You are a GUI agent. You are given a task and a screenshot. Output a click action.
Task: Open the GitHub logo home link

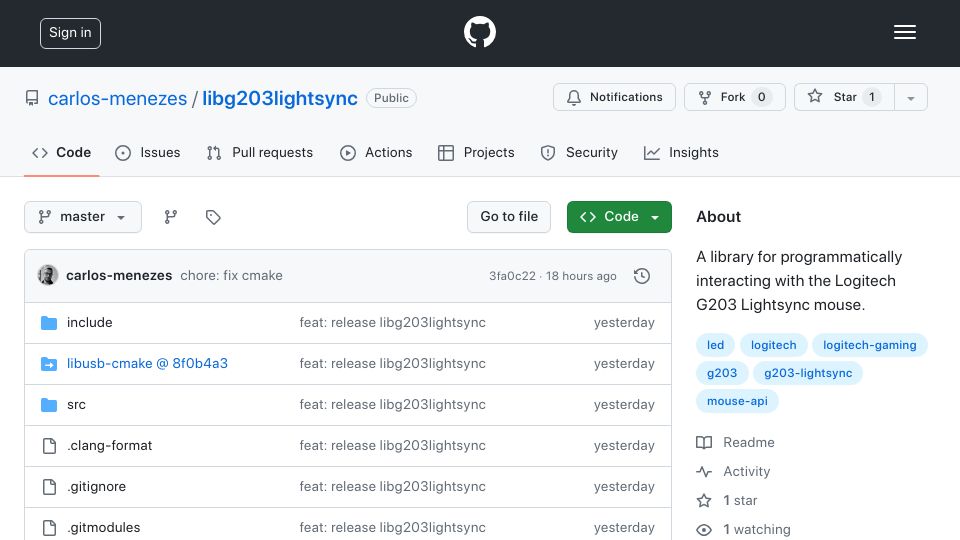coord(479,32)
